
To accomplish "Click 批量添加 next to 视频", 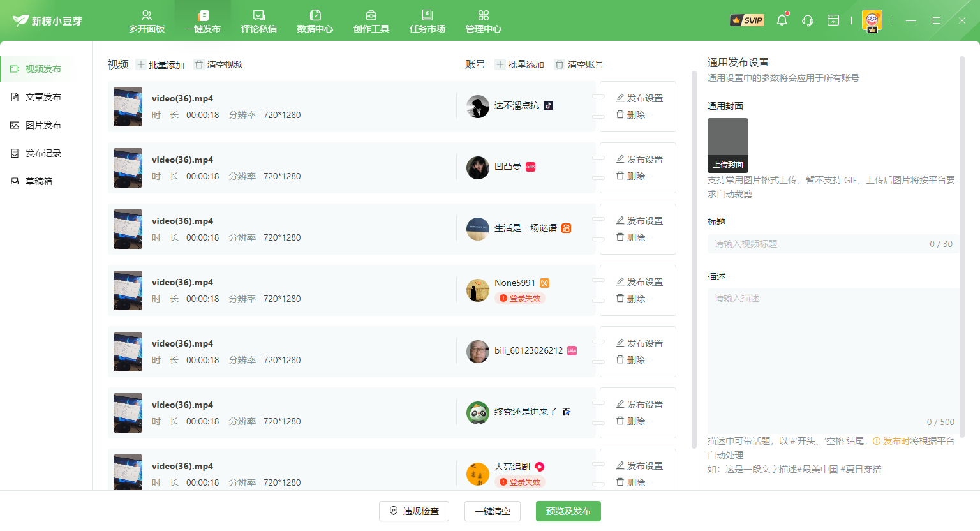I will pos(160,64).
